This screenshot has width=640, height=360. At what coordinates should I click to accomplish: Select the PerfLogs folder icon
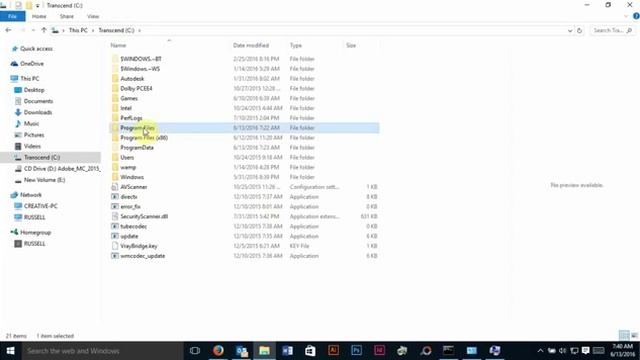click(115, 118)
